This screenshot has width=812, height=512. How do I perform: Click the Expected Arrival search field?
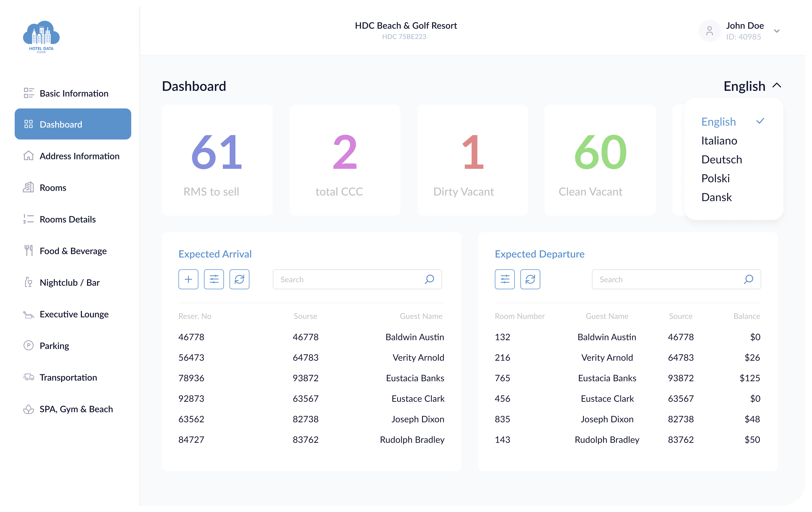[x=357, y=279]
